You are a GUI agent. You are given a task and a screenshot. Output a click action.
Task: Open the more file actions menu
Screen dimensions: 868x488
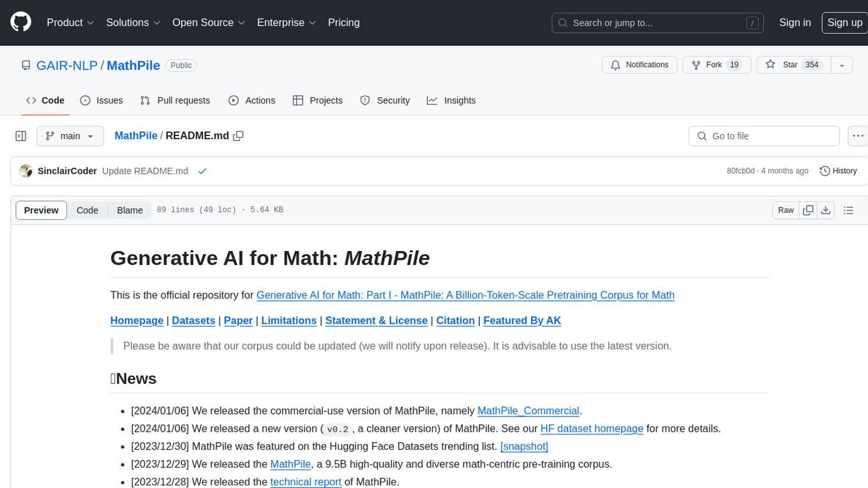tap(858, 136)
